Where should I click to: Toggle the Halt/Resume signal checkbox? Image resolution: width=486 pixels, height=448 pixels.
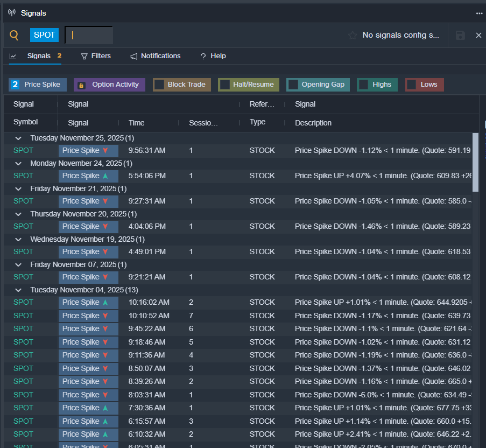coord(225,85)
